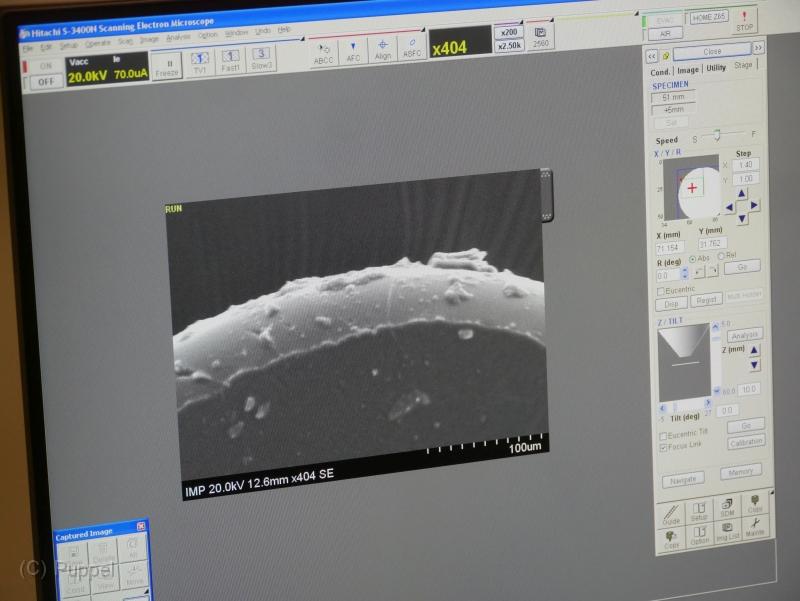Select Abs positioning radio button
This screenshot has width=800, height=601.
tap(692, 259)
